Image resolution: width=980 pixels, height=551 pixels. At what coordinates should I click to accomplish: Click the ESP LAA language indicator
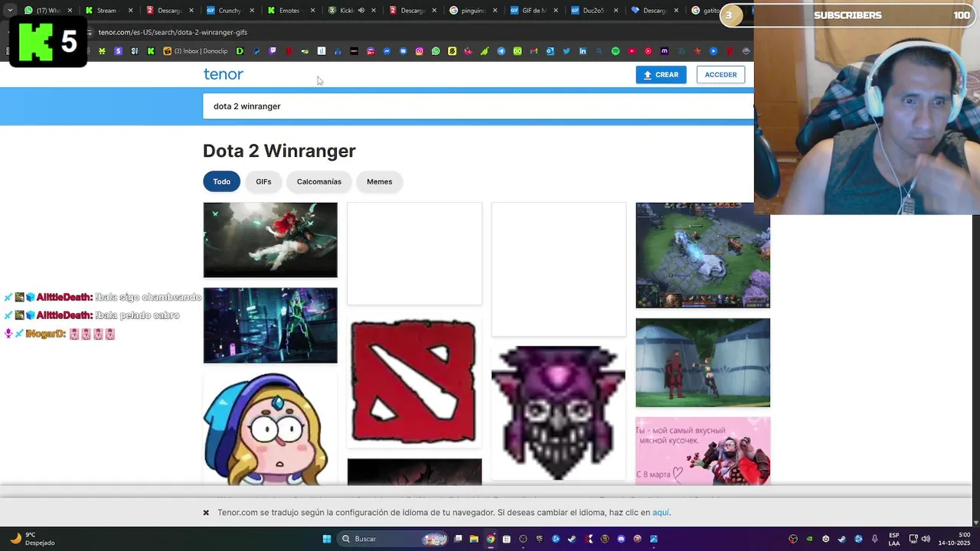[x=894, y=539]
